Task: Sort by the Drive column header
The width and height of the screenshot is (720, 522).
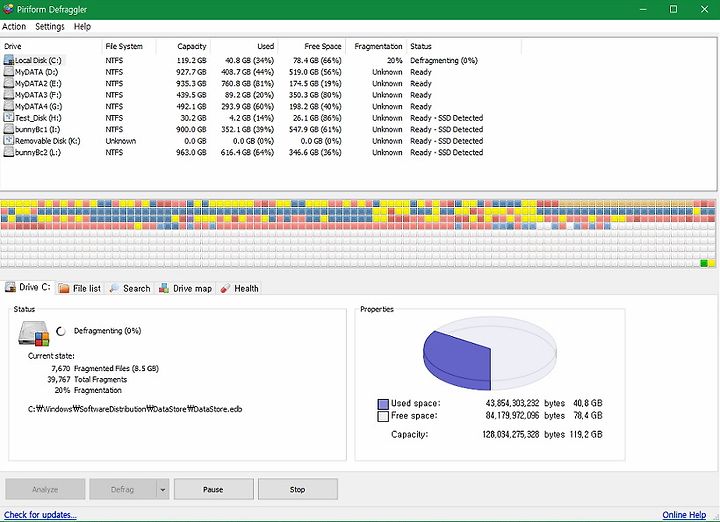Action: tap(51, 46)
